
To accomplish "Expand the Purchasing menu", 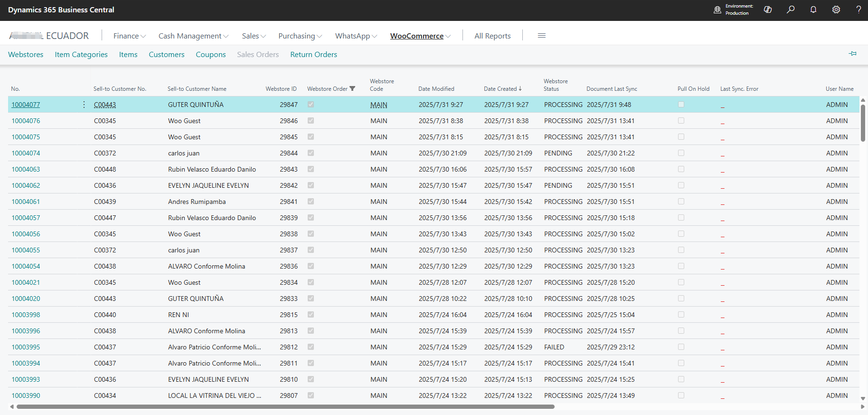I will click(300, 36).
